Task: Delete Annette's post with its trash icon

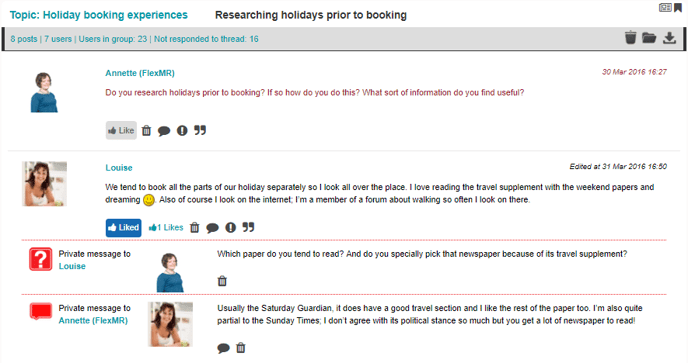Action: point(147,131)
